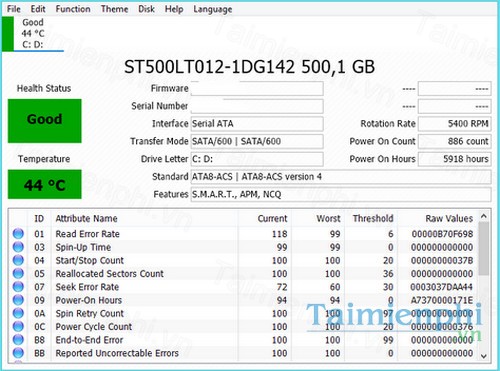Image resolution: width=500 pixels, height=371 pixels.
Task: Click the Transfer Mode field SATA/600
Action: pos(257,141)
